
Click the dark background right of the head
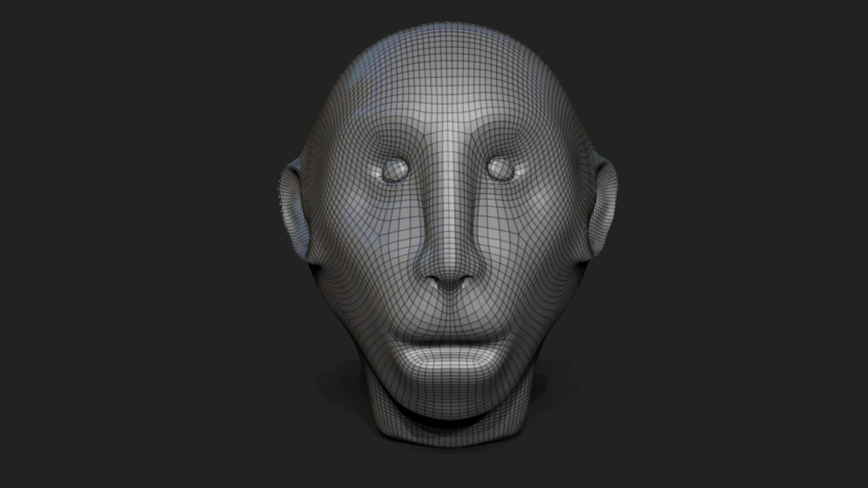point(746,244)
